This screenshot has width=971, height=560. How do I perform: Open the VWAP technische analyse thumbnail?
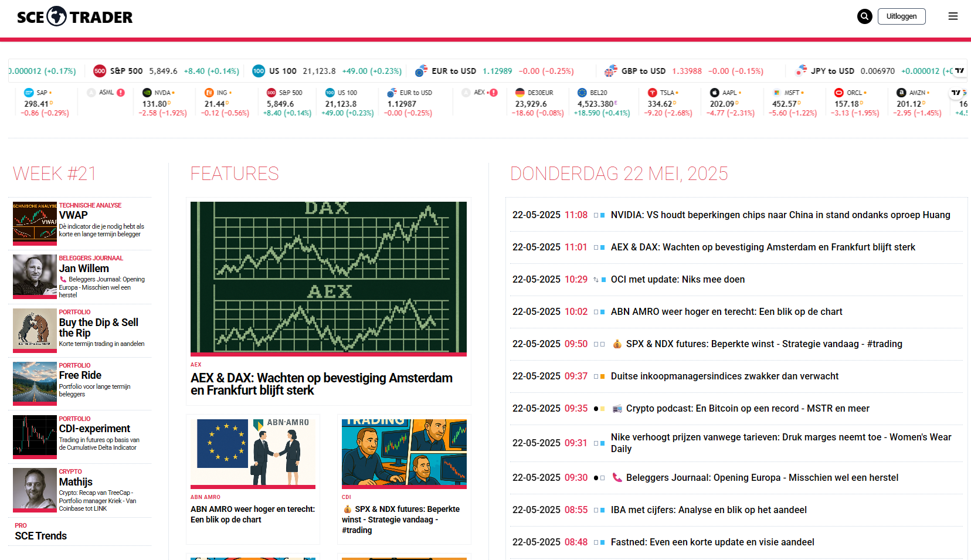(x=35, y=223)
